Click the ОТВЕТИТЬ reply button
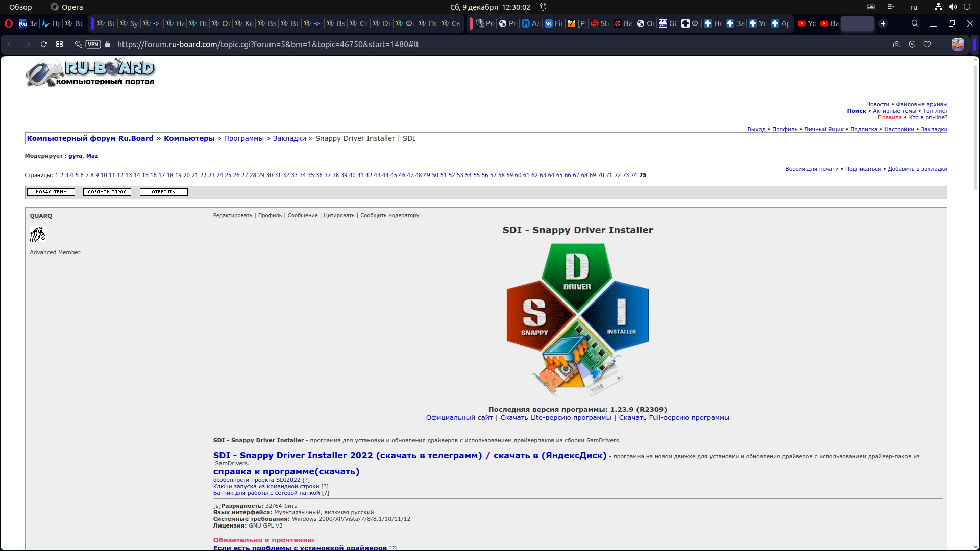Viewport: 980px width, 551px height. click(x=163, y=192)
